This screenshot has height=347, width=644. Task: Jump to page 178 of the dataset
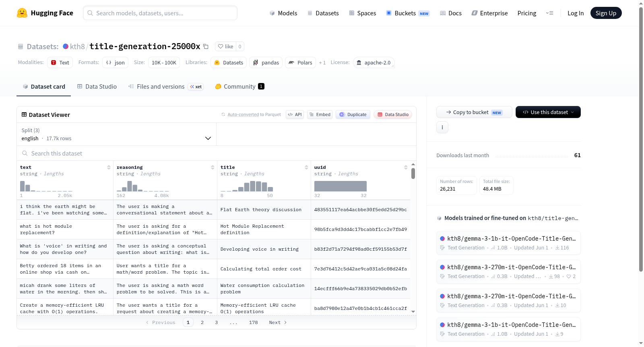click(x=253, y=322)
